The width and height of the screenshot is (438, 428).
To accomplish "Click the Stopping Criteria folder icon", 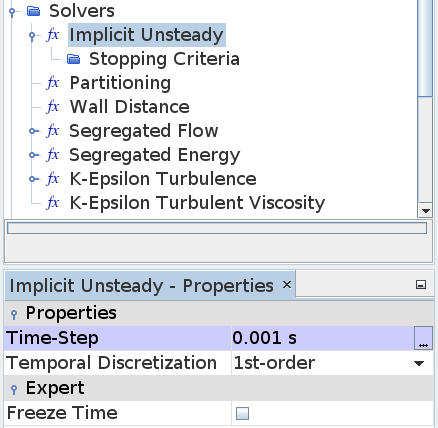I will coord(74,59).
